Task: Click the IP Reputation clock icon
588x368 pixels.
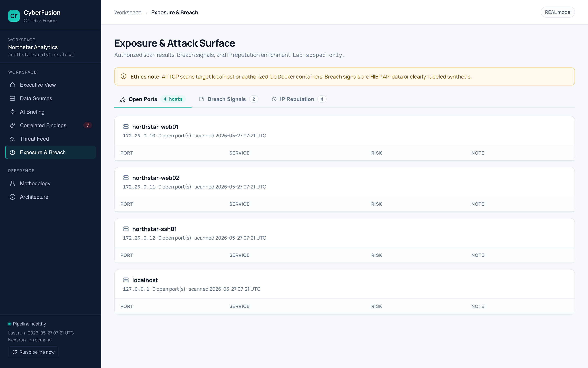Action: (274, 99)
